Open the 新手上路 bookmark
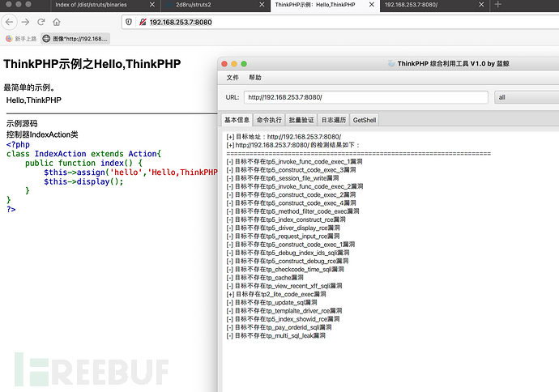Viewport: 559px width, 392px height. coord(21,39)
